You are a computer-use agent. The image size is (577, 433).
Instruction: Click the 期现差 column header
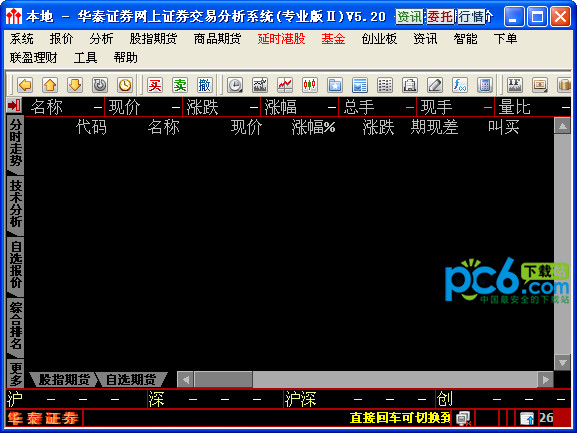(434, 128)
